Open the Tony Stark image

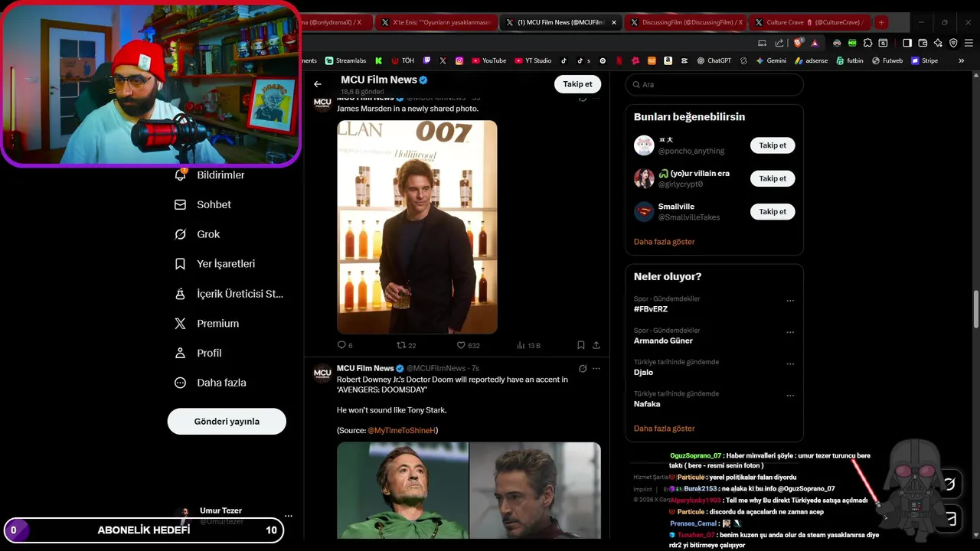click(535, 491)
